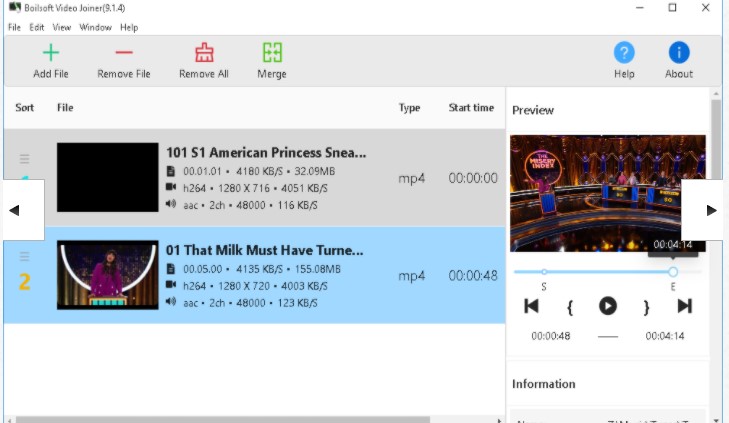729x423 pixels.
Task: Select the American Princess video thumbnail
Action: 107,177
